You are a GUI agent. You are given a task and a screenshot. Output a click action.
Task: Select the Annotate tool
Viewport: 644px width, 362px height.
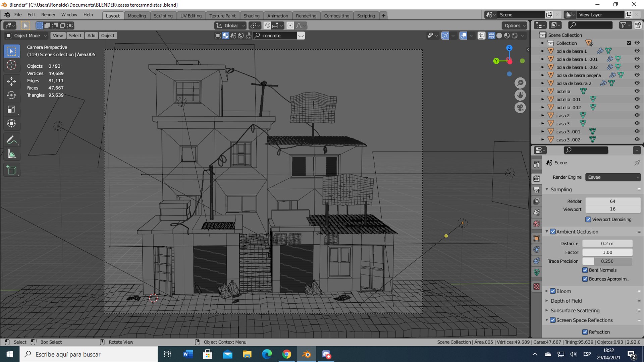point(11,140)
